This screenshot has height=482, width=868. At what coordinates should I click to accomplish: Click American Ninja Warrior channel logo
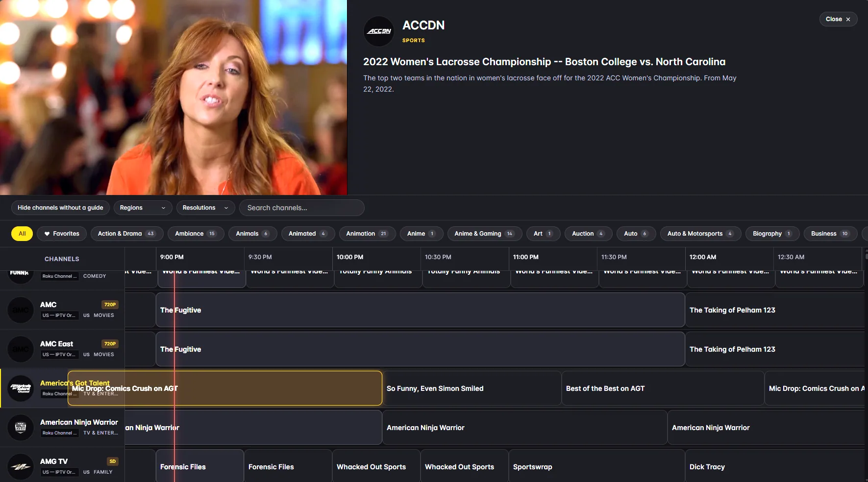click(x=21, y=428)
